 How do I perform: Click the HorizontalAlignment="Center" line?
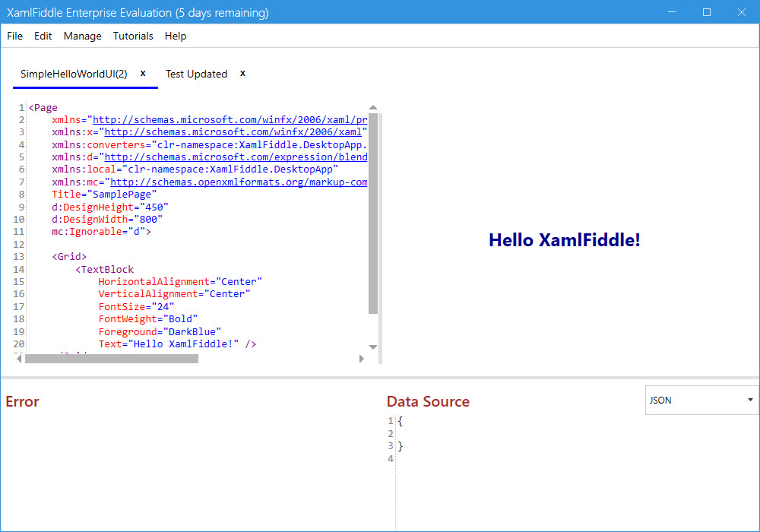click(x=180, y=281)
